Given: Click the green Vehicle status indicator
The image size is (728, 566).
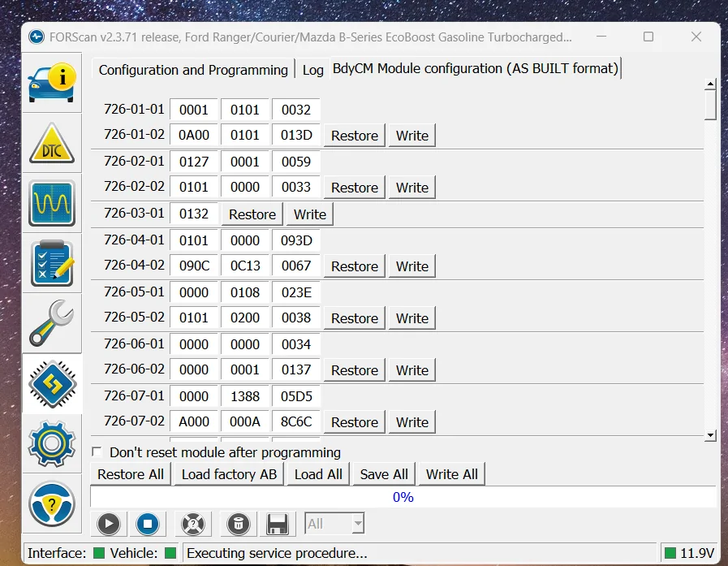Looking at the screenshot, I should coord(170,553).
